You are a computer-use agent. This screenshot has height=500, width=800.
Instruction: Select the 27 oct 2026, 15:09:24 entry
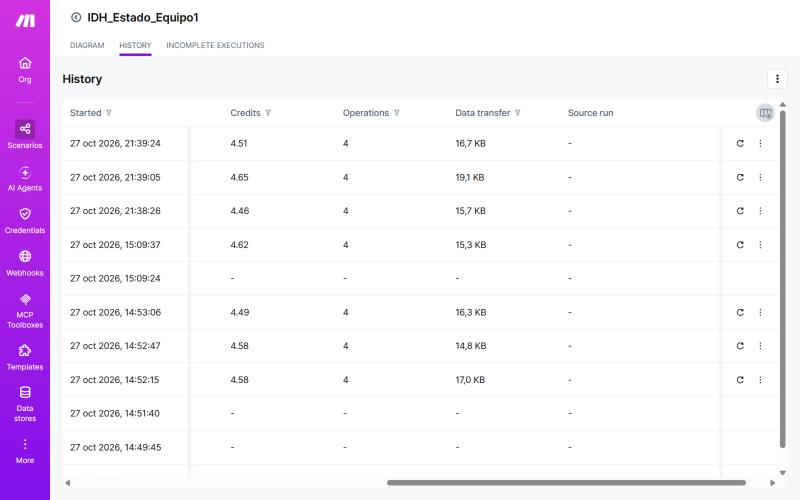[115, 279]
